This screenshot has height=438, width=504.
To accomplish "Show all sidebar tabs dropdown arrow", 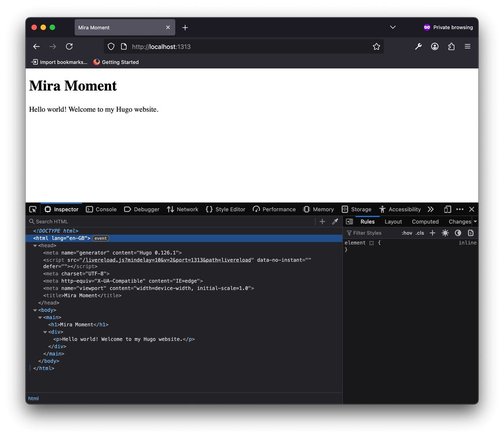I will coord(475,222).
